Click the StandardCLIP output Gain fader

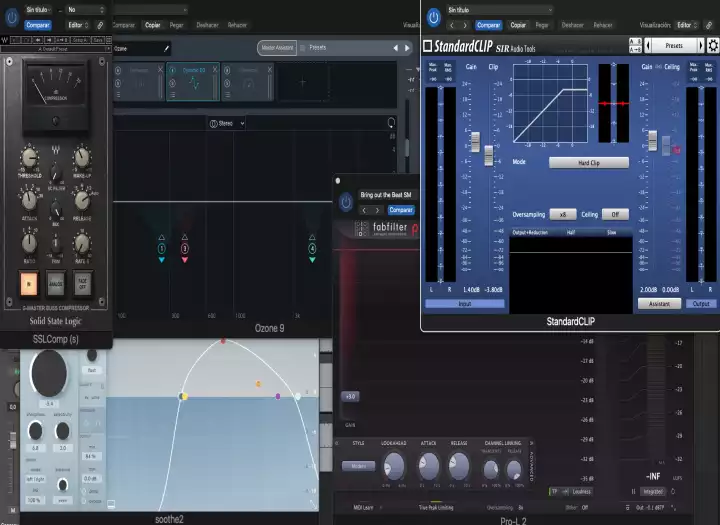(x=652, y=141)
